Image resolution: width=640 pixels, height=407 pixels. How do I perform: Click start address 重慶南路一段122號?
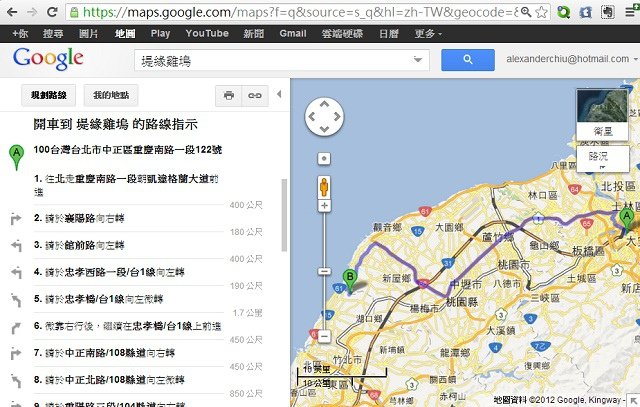(x=128, y=150)
